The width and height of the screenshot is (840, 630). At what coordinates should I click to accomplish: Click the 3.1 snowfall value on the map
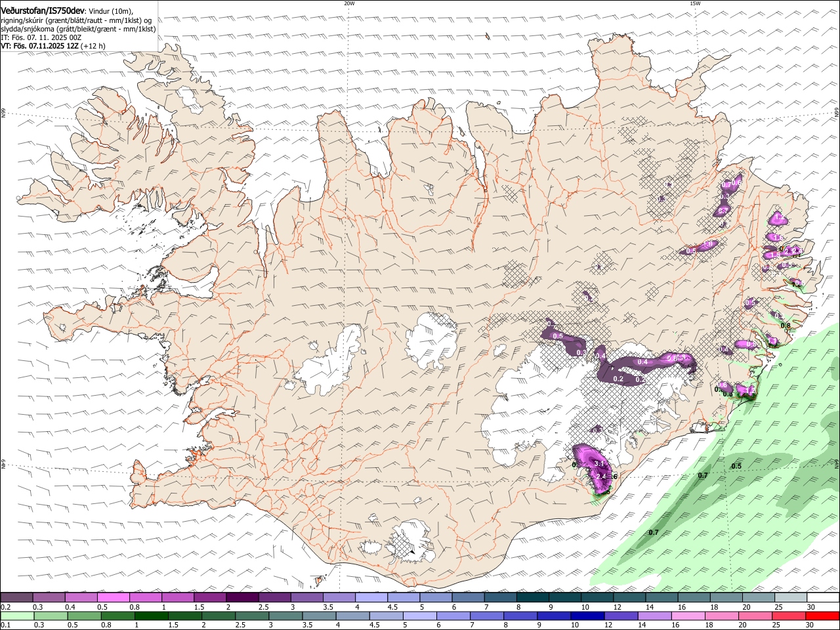pos(598,463)
